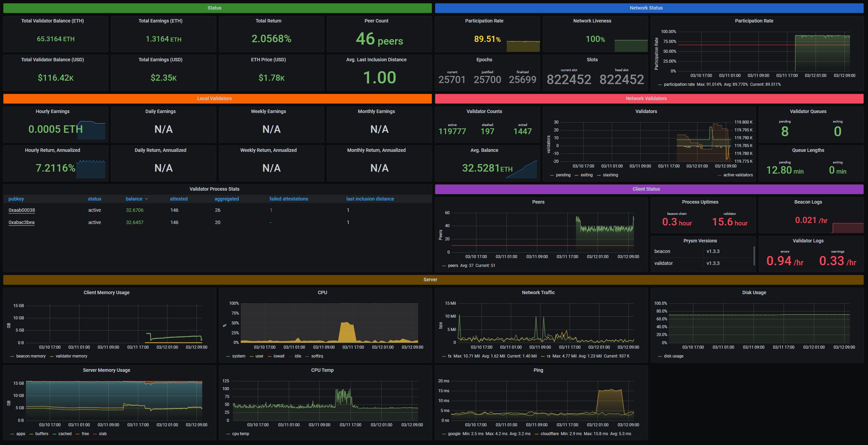Open the Peer Count panel title menu
Screen dimensions: 868x445
[376, 21]
